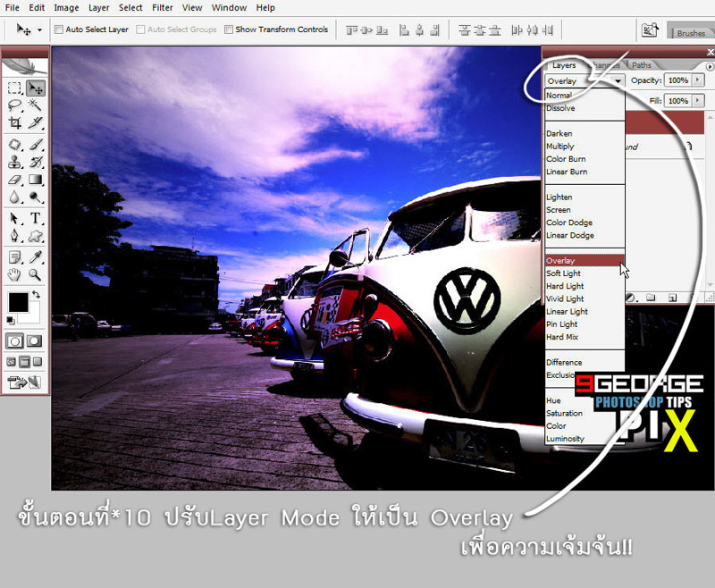Select the Gradient tool
Viewport: 715px width, 588px height.
pos(35,180)
